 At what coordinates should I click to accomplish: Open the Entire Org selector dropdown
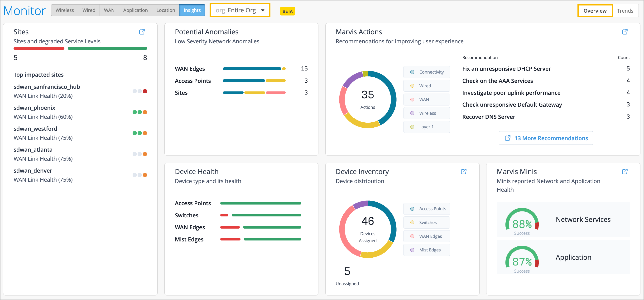[x=240, y=10]
